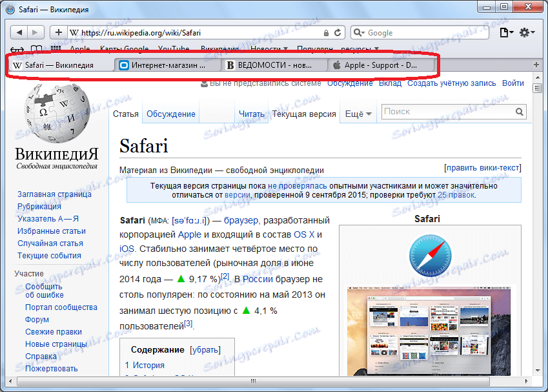The image size is (548, 392).
Task: Open the Обсуждение link next to Вклад
Action: tap(350, 83)
